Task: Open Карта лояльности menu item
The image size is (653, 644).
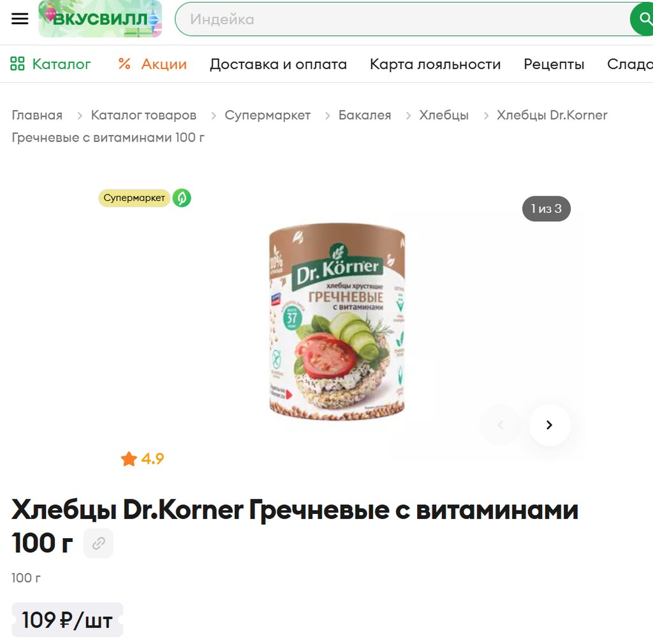Action: click(x=435, y=64)
